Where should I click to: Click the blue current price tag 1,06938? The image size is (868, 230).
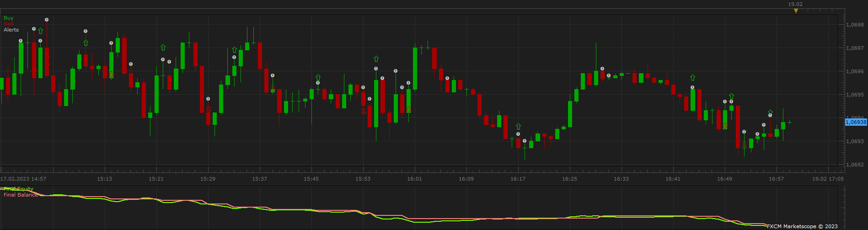(x=855, y=122)
